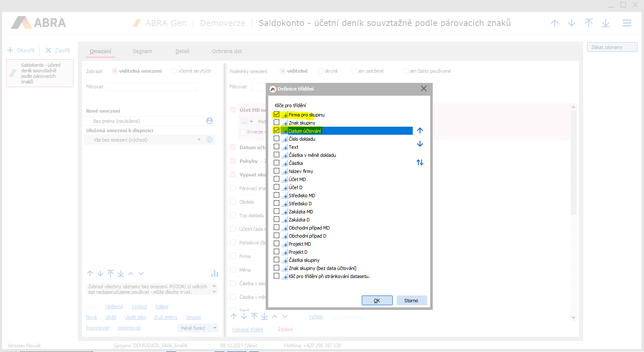644x352 pixels.
Task: Click the jump to first record icon
Action: point(588,23)
